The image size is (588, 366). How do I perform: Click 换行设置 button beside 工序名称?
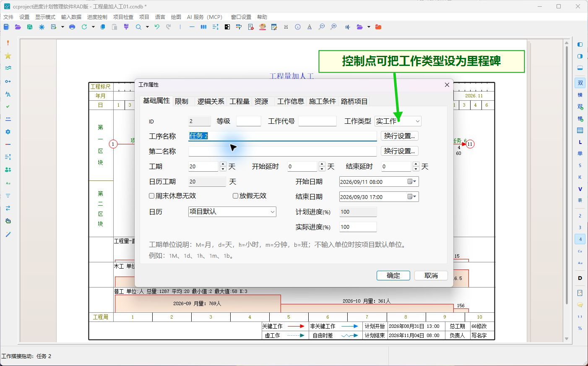tap(399, 136)
